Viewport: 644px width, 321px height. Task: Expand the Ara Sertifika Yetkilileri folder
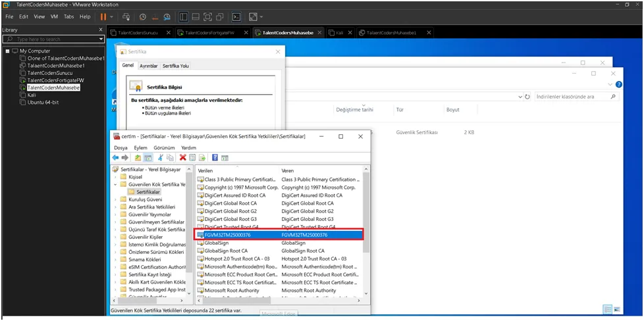[x=115, y=207]
